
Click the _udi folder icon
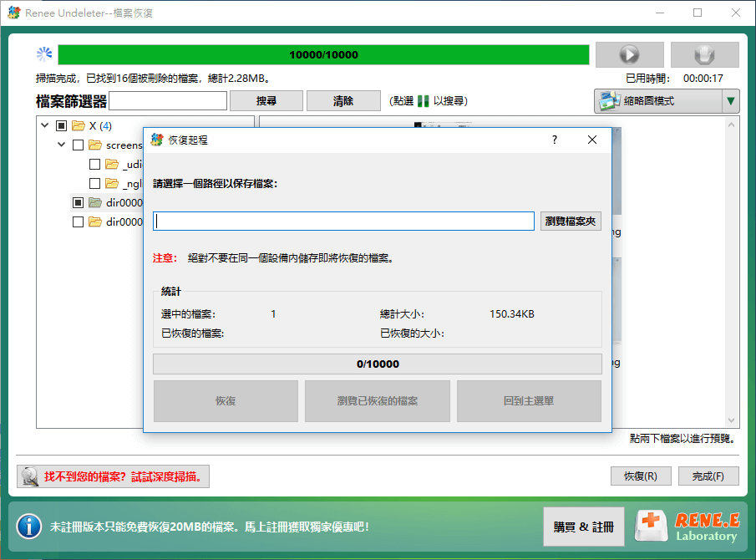(112, 165)
